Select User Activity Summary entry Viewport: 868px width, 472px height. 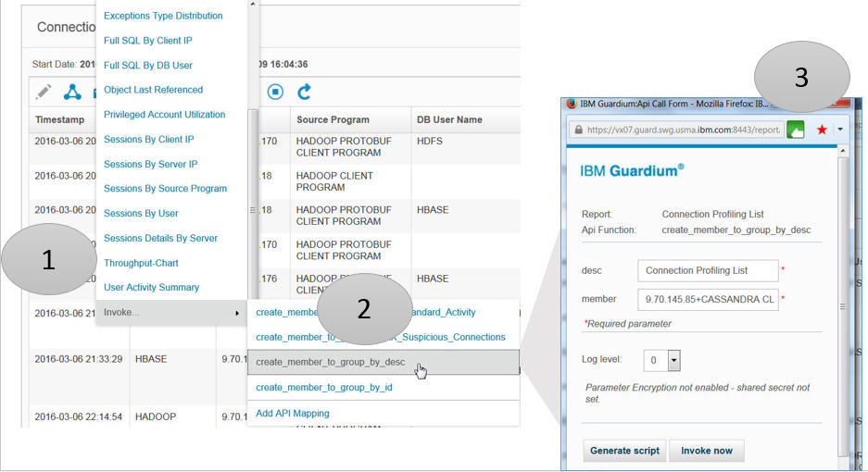click(151, 288)
